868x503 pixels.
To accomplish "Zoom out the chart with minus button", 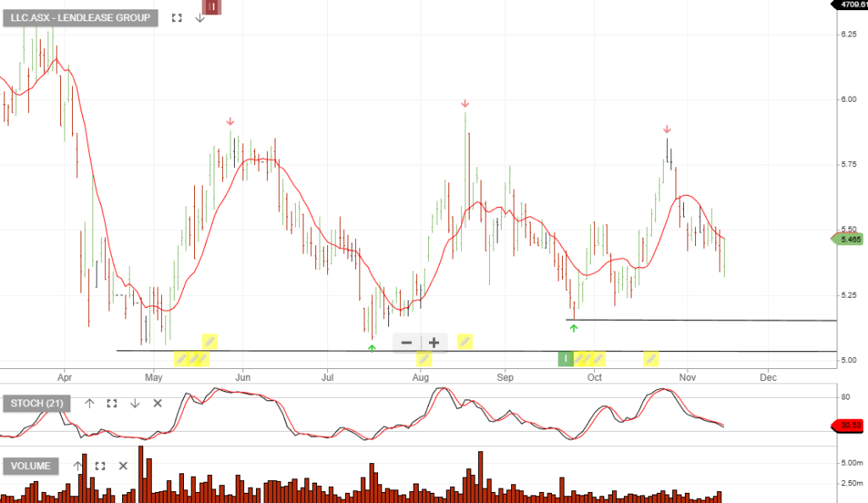I will (406, 343).
